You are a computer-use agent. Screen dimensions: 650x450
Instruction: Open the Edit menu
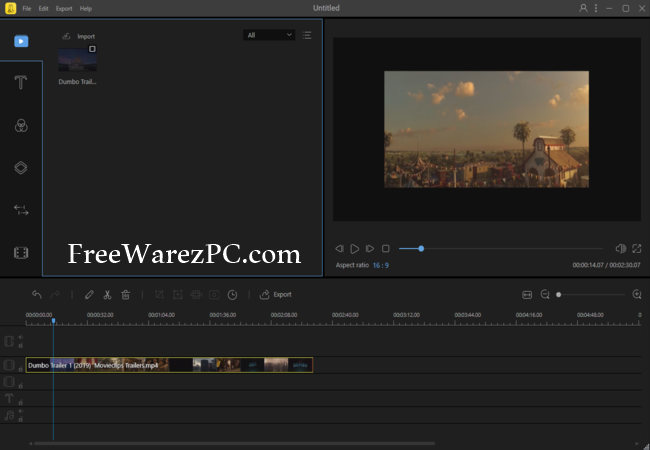[44, 8]
